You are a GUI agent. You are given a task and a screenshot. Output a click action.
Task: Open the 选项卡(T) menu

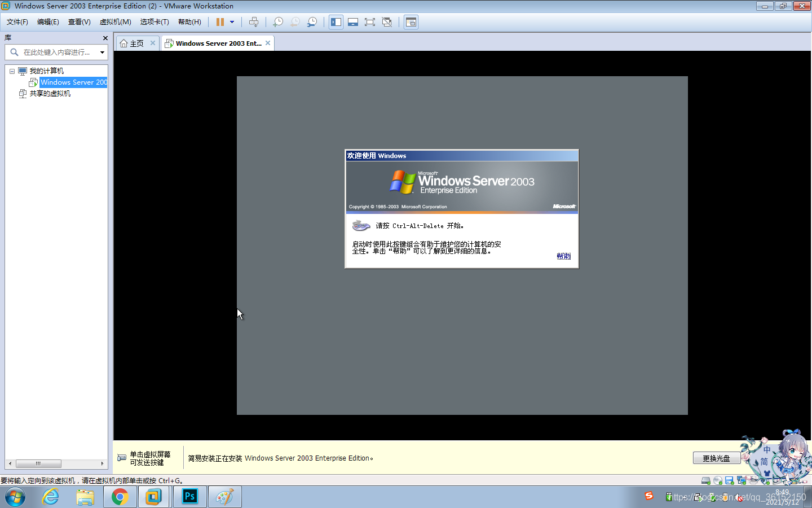[x=155, y=22]
